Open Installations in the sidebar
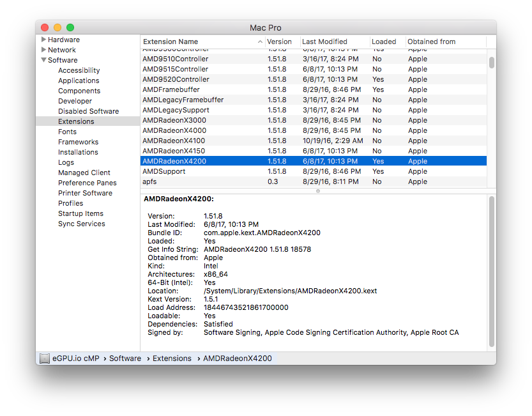 [x=78, y=152]
